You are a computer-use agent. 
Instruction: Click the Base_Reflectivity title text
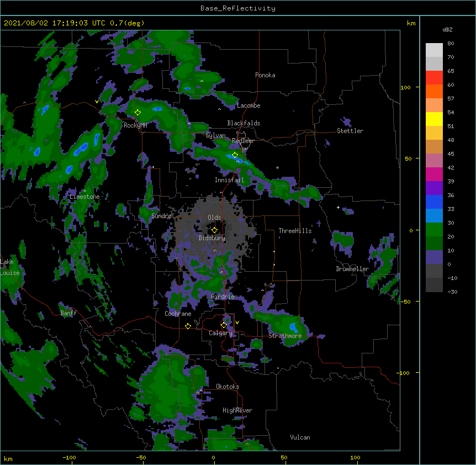[x=237, y=8]
